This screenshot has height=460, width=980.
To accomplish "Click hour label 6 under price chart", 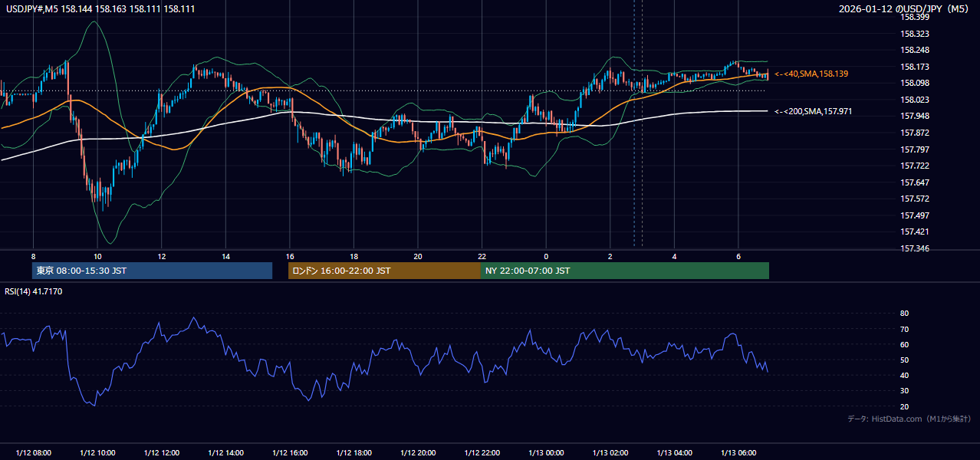I will pos(738,256).
